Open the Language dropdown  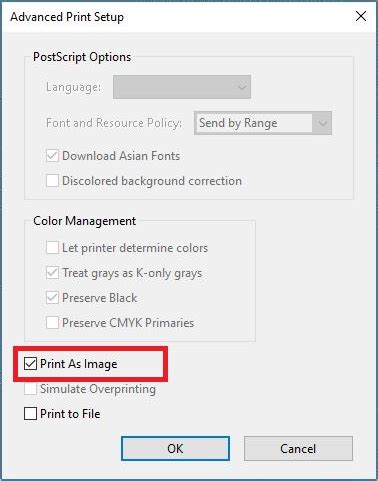click(182, 87)
